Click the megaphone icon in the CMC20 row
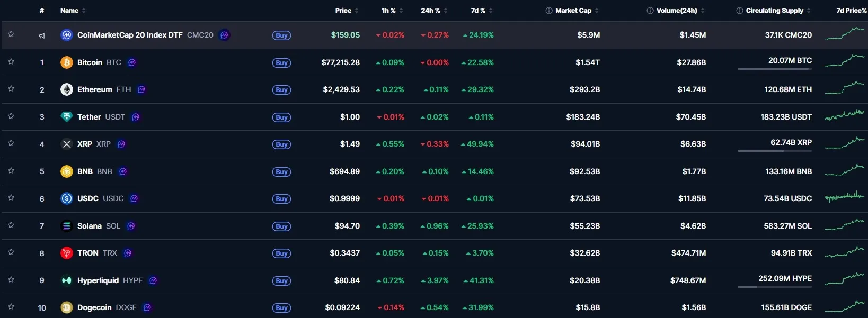The image size is (868, 318). [42, 35]
